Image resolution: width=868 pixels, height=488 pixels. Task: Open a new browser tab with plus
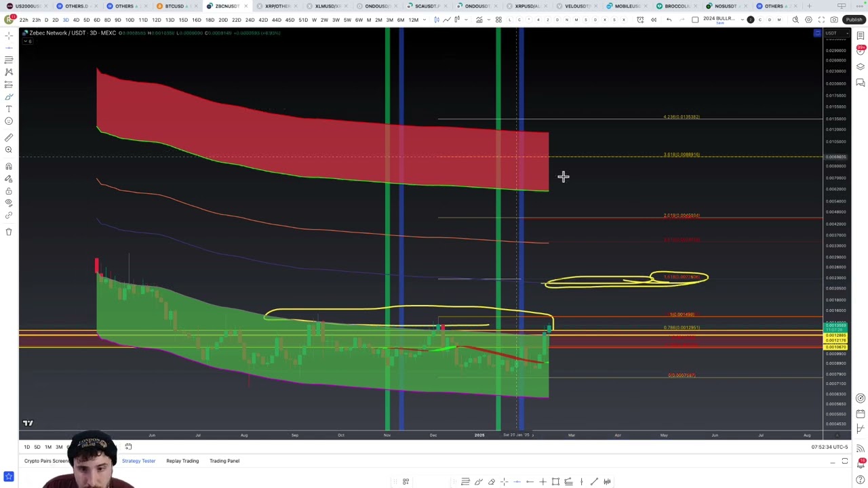[x=808, y=6]
